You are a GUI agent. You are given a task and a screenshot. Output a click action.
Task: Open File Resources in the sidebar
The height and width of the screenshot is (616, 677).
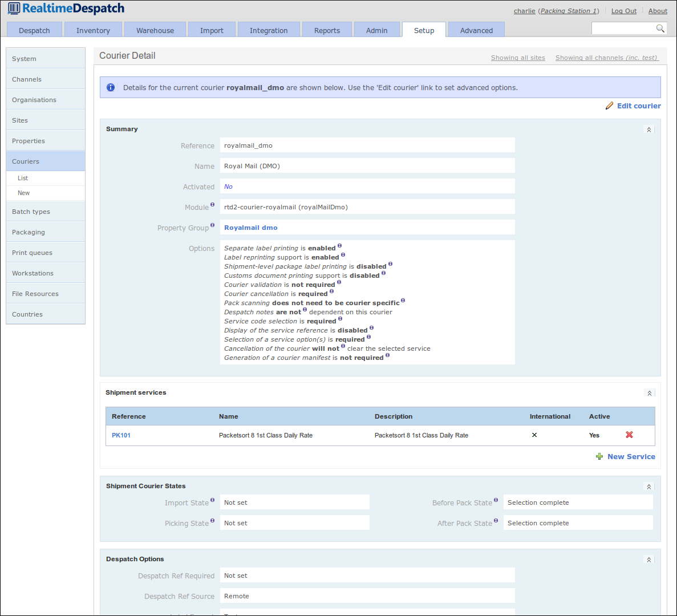46,294
